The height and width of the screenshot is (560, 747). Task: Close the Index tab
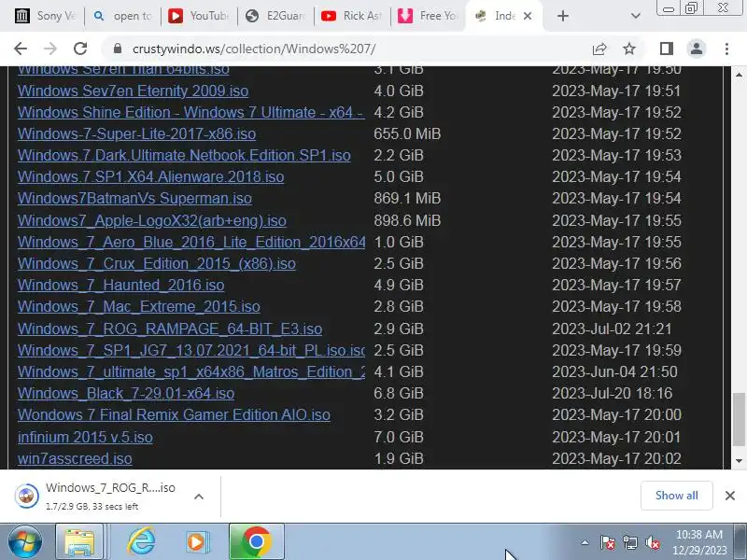tap(528, 16)
